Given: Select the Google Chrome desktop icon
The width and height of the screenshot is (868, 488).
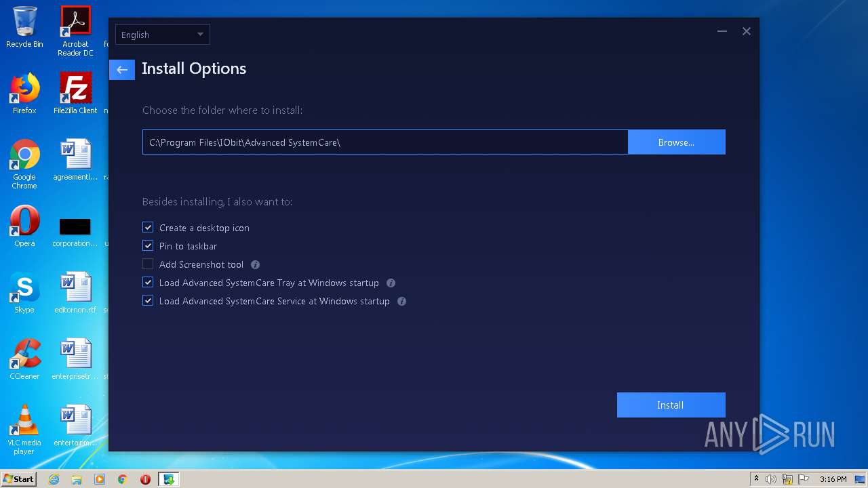Looking at the screenshot, I should 24,165.
